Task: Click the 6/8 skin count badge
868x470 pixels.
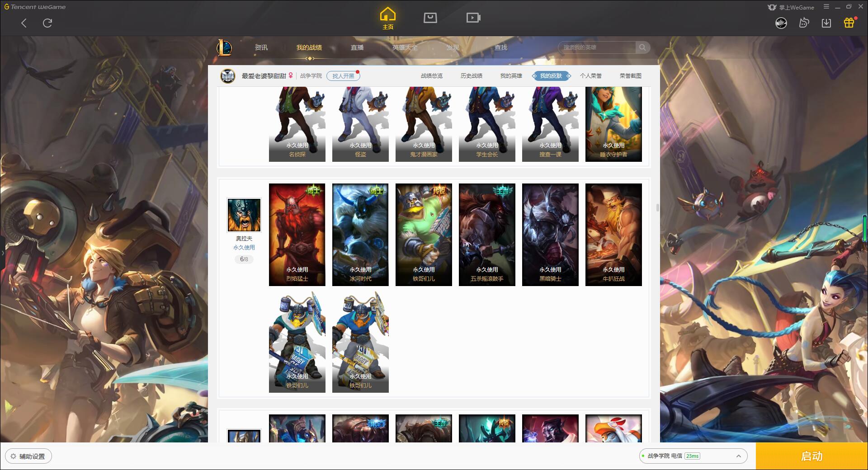Action: pos(244,259)
